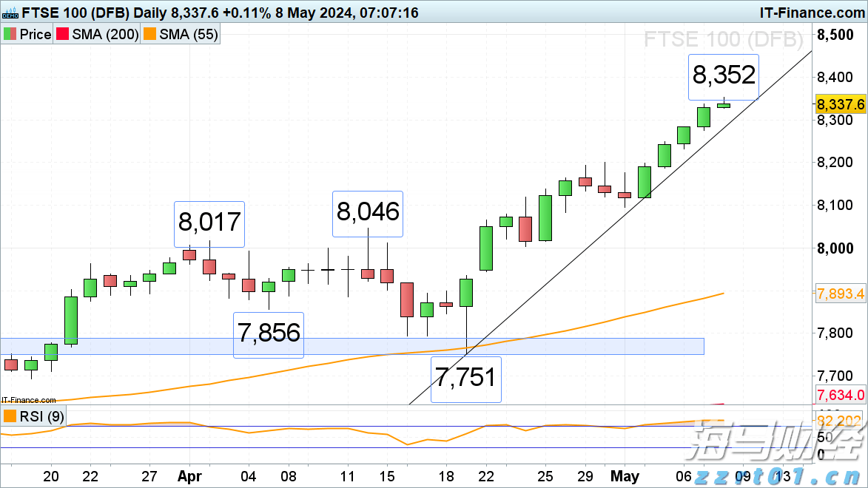Click the small IT-Finance.com watermark at bottom left
This screenshot has height=488, width=868.
[28, 400]
